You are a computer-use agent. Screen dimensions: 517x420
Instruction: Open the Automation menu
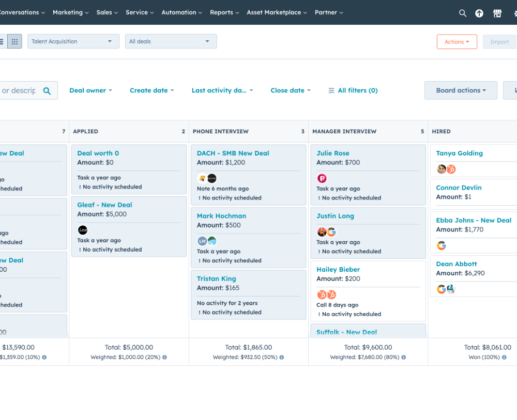pos(181,12)
